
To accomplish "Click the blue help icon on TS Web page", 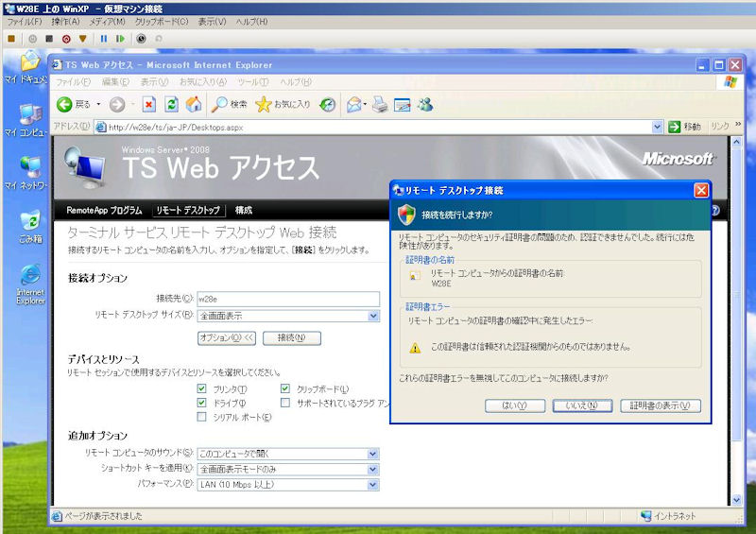I will pyautogui.click(x=715, y=211).
